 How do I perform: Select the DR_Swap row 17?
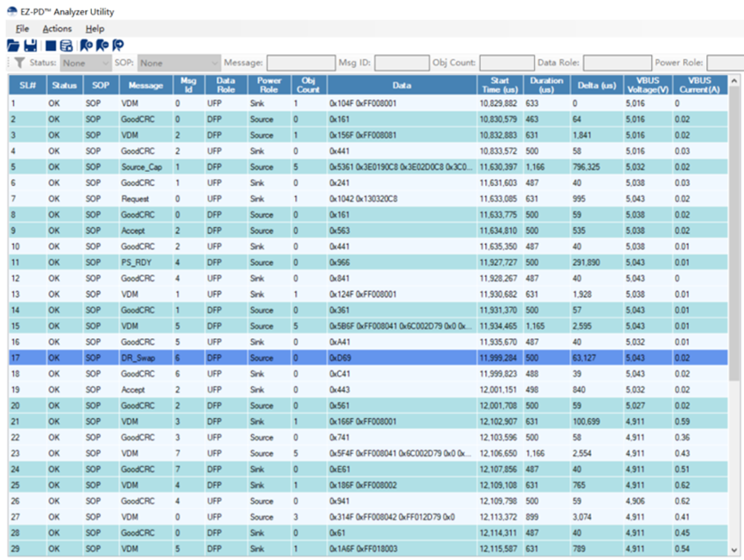tap(368, 358)
